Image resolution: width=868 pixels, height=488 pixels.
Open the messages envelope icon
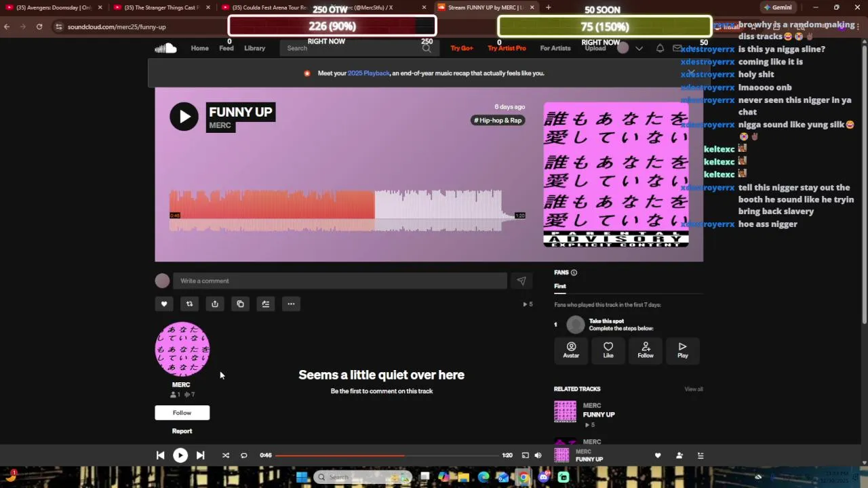coord(677,48)
